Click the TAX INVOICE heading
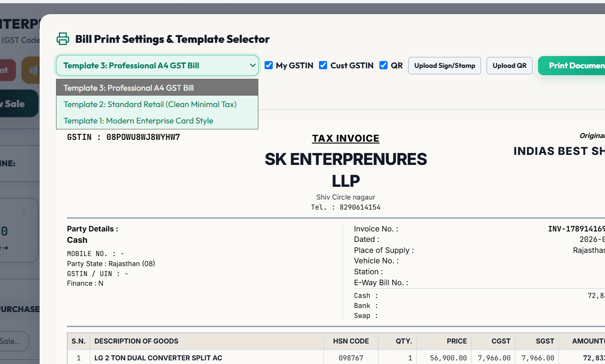The image size is (605, 364). pyautogui.click(x=346, y=138)
